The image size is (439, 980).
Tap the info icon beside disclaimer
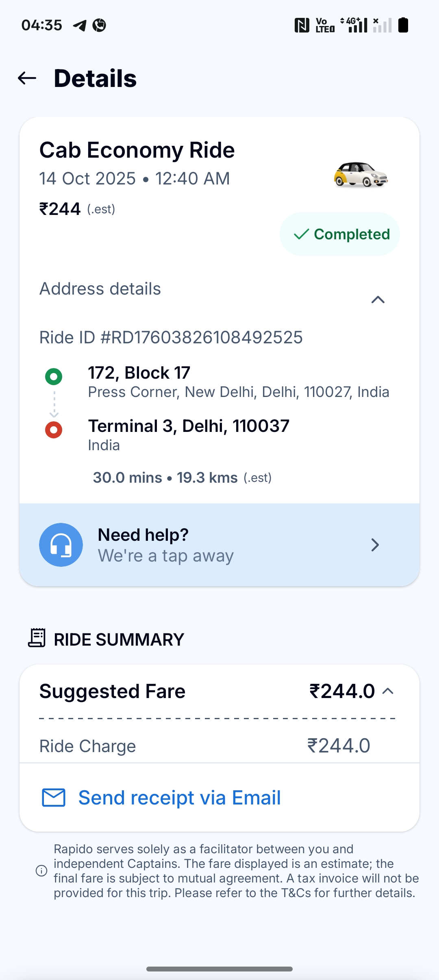(41, 871)
